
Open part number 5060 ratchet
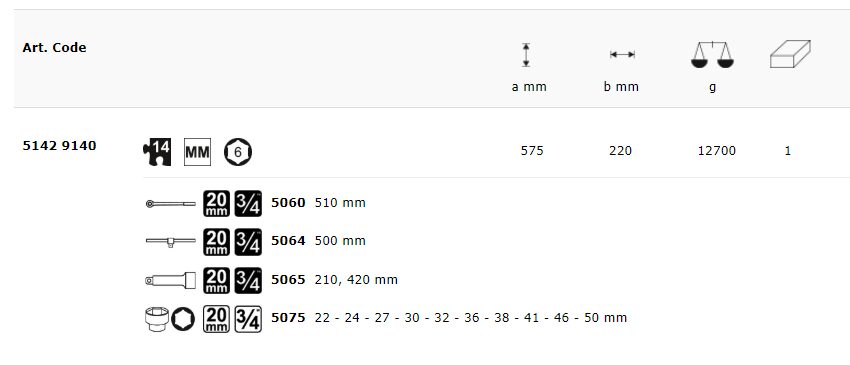288,203
